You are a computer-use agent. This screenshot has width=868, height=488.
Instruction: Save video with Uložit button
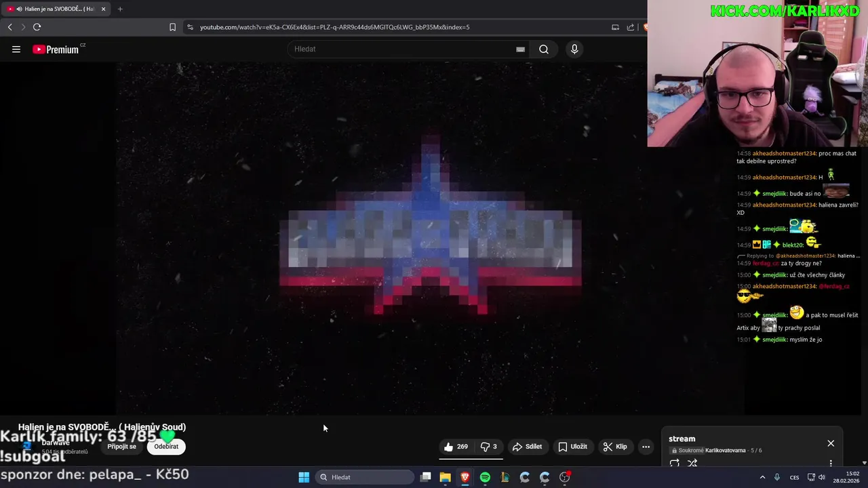click(x=572, y=447)
